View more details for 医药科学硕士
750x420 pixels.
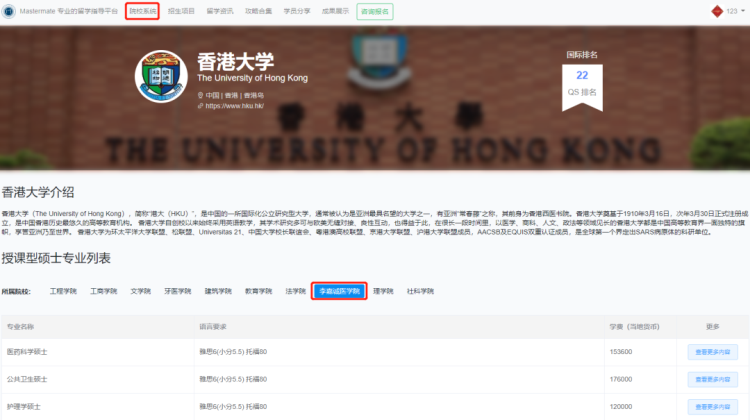711,352
